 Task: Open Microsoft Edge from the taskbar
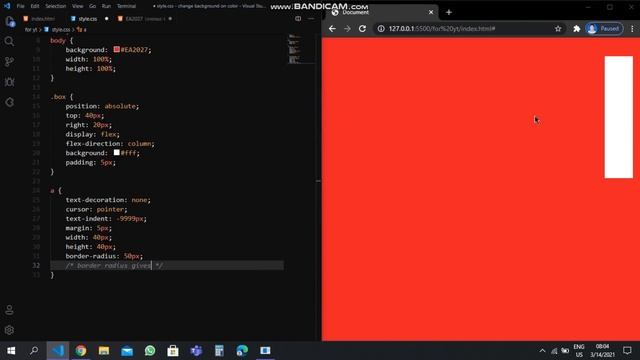coord(242,350)
